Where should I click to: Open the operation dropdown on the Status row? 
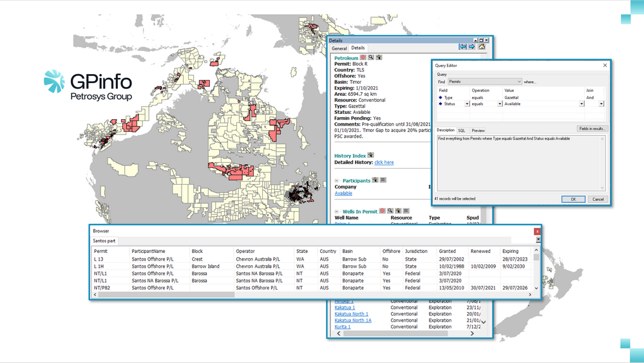[500, 104]
